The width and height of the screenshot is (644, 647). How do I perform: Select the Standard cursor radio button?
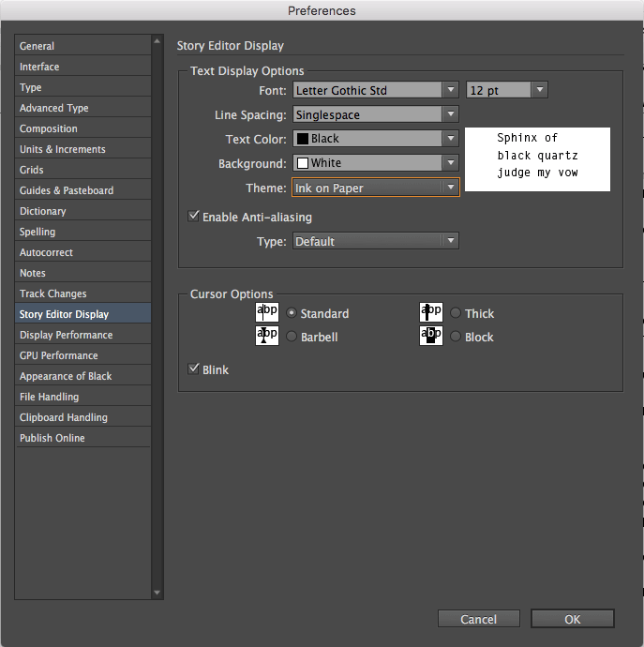pos(292,313)
